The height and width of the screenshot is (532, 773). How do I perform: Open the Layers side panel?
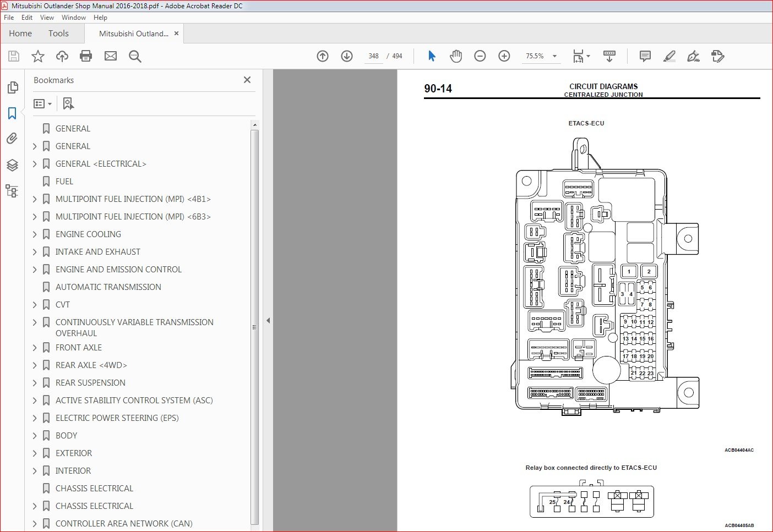pos(12,165)
